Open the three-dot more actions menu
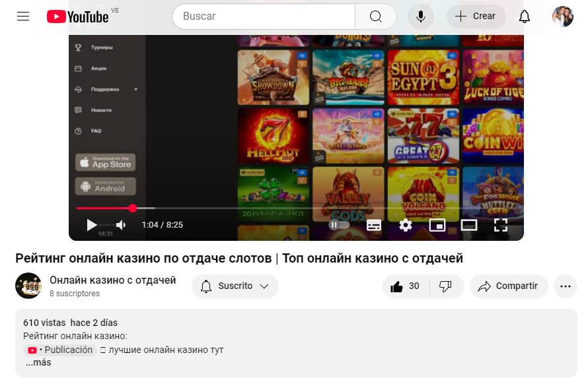Viewport: 588px width, 386px height. (x=566, y=286)
